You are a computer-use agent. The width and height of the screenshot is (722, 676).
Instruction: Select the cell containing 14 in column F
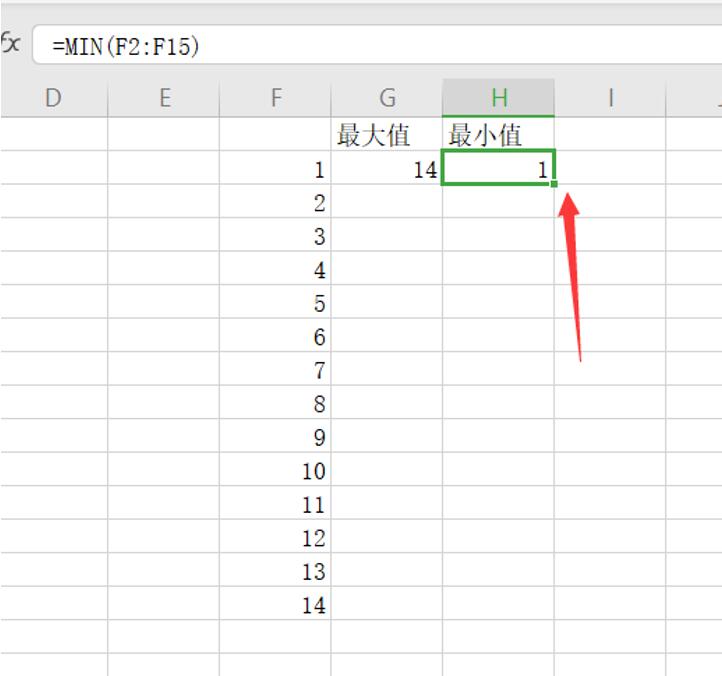(275, 603)
